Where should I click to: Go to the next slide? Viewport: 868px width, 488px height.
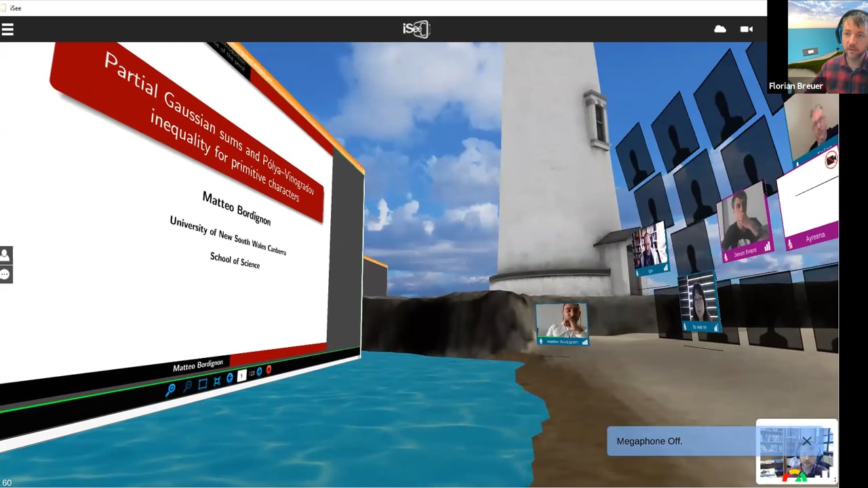[x=259, y=372]
